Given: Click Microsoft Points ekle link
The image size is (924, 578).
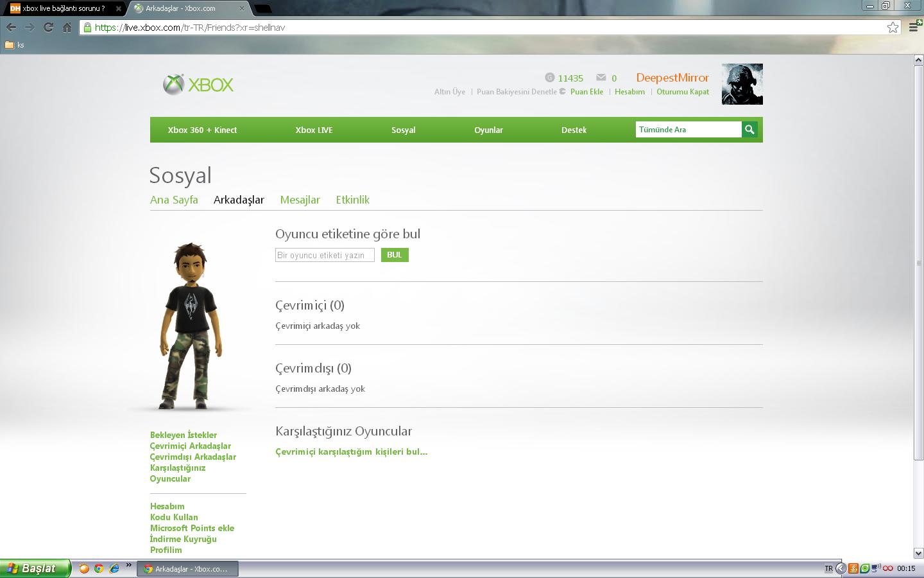Looking at the screenshot, I should [x=193, y=528].
